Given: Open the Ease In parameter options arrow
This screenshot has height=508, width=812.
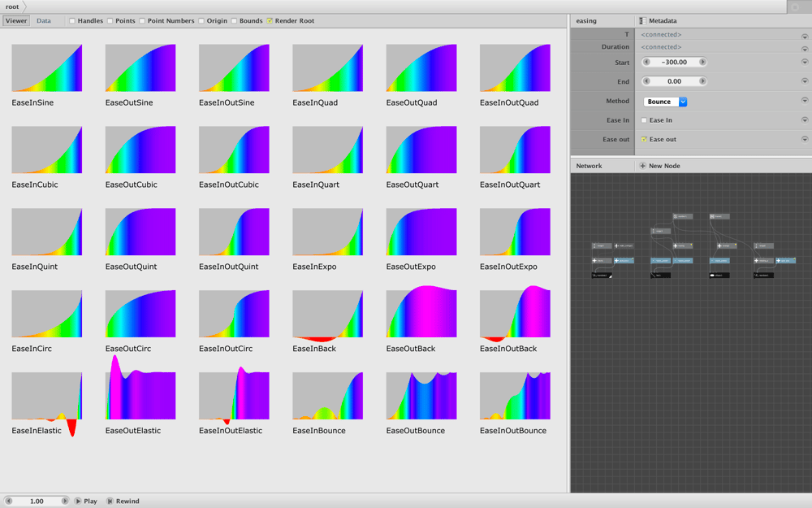Looking at the screenshot, I should 804,119.
